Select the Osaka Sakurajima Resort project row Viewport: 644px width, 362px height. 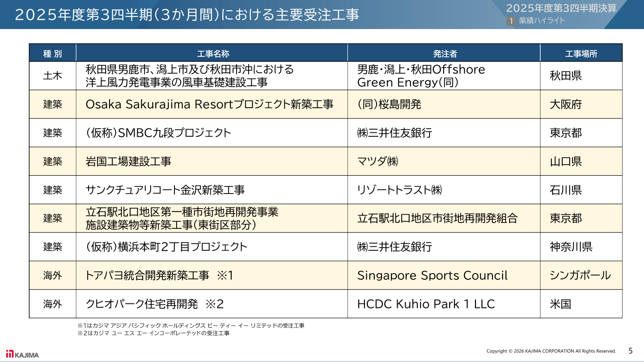click(209, 105)
